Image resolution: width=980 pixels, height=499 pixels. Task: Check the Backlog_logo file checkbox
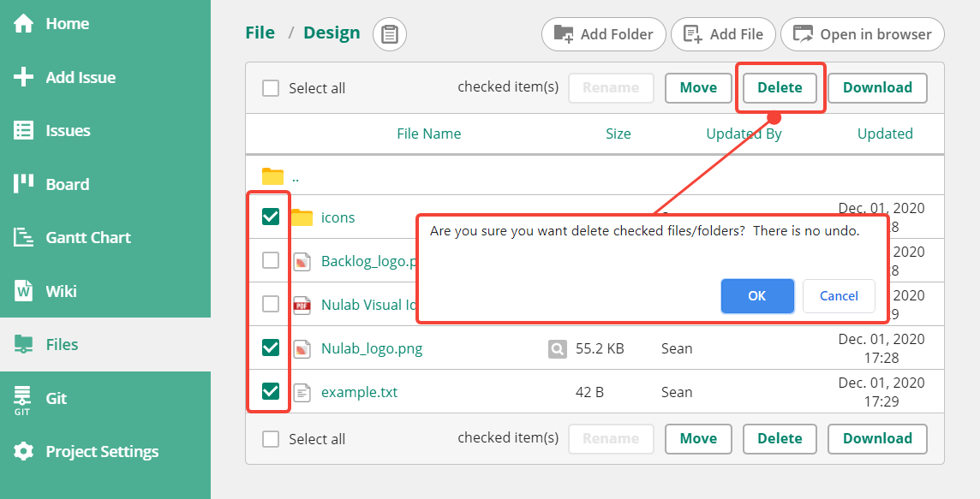point(271,260)
